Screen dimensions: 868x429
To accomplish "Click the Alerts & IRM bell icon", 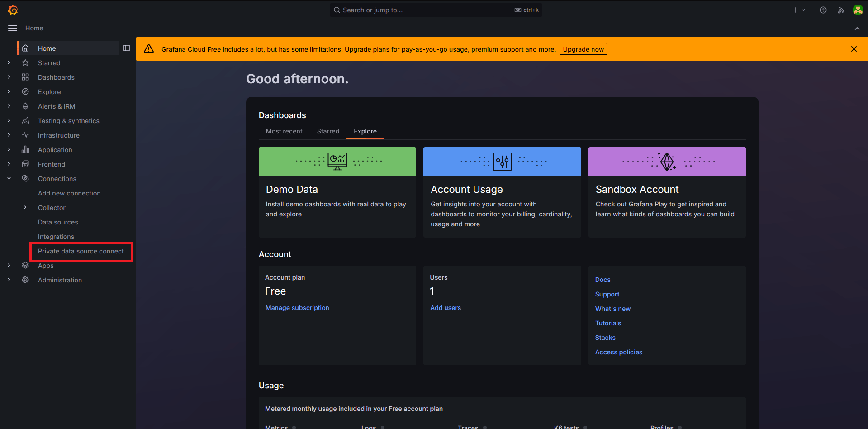I will tap(25, 106).
